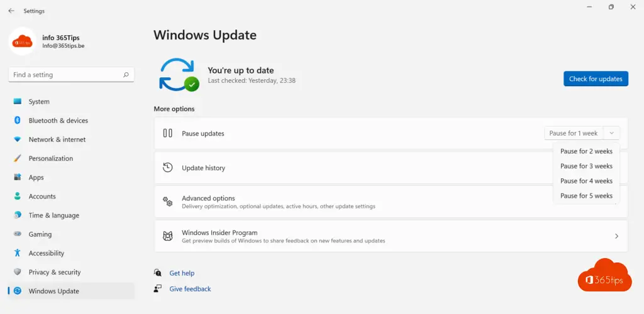The height and width of the screenshot is (314, 644).
Task: Click Pause for 1 week button
Action: 574,133
